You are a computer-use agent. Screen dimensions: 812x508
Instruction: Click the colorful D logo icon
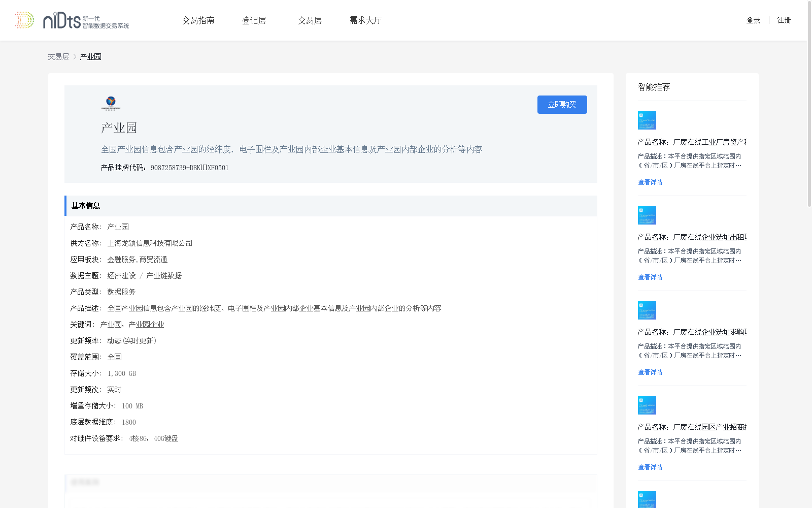click(24, 20)
